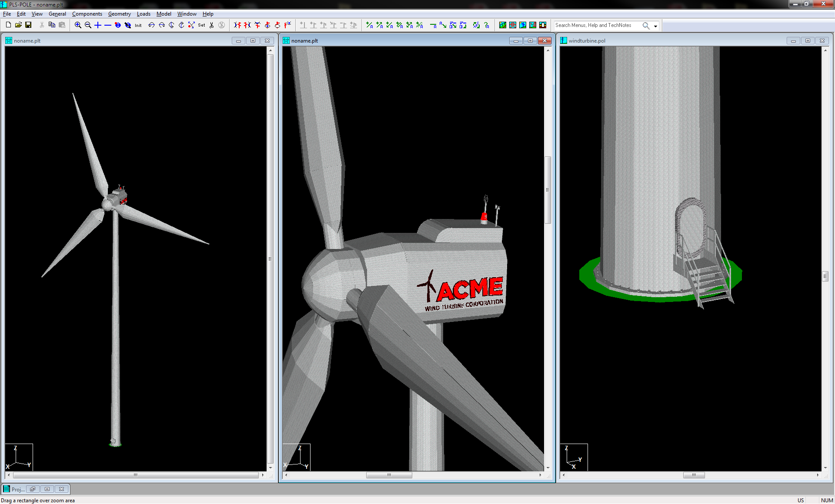Click the question mark annotation icon
Viewport: 835px width, 504px height.
point(487,25)
